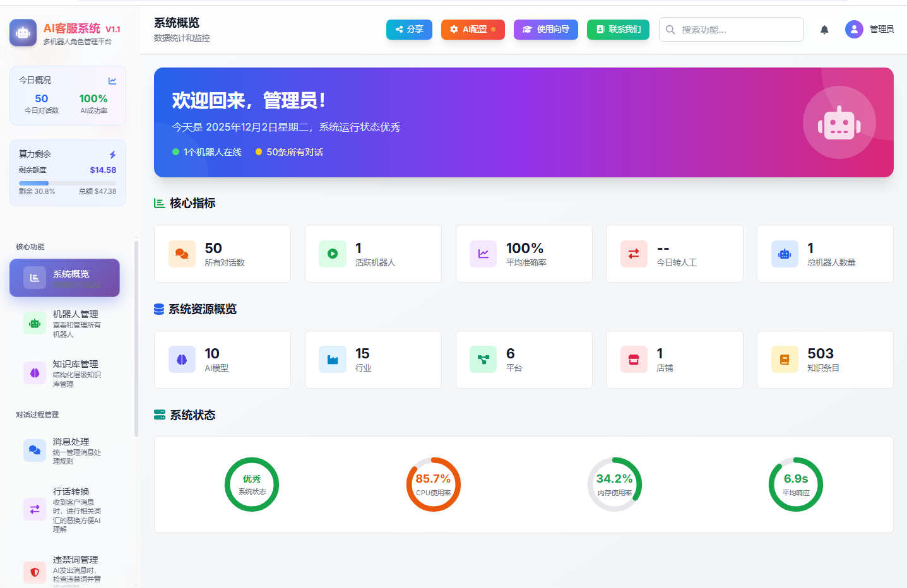Click the notification bell icon
The width and height of the screenshot is (907, 588).
coord(824,30)
